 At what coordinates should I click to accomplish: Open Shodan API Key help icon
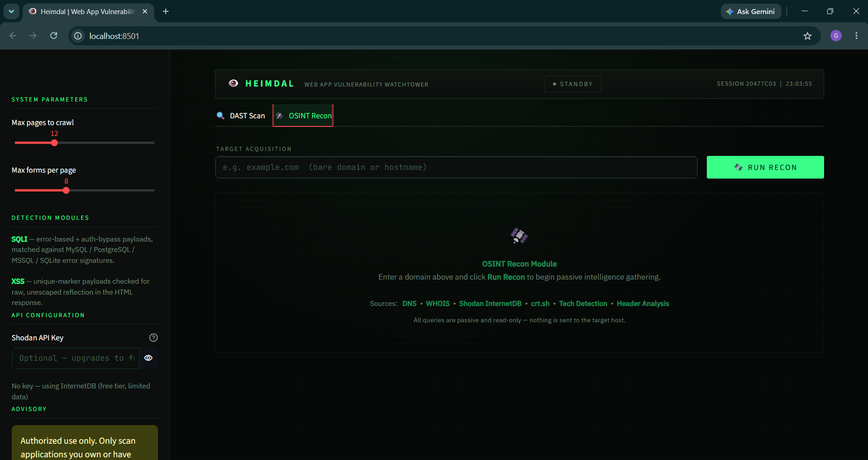pos(153,338)
